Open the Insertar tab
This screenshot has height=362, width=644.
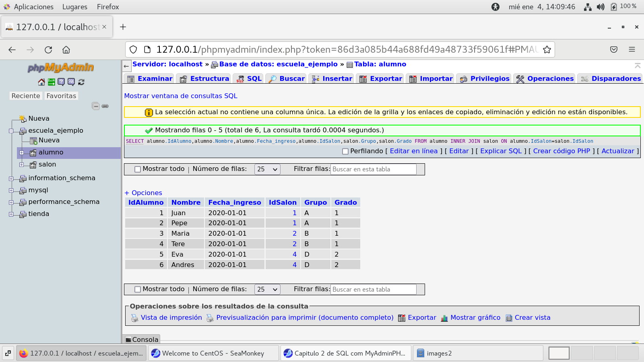332,79
